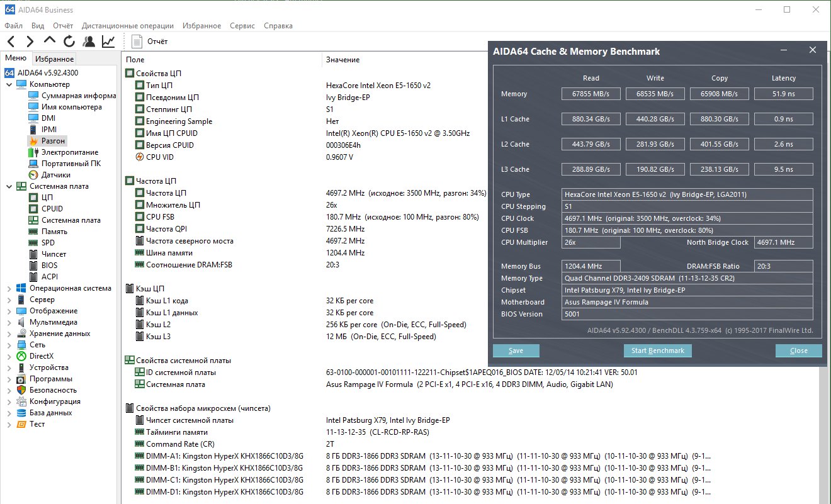The height and width of the screenshot is (504, 831).
Task: Expand the Тест branch
Action: tap(9, 424)
